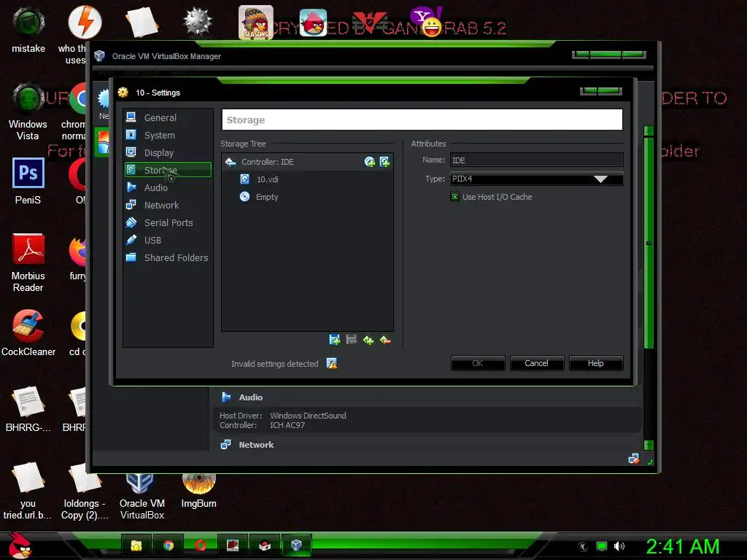
Task: Open the Serial Ports settings category
Action: tap(168, 223)
